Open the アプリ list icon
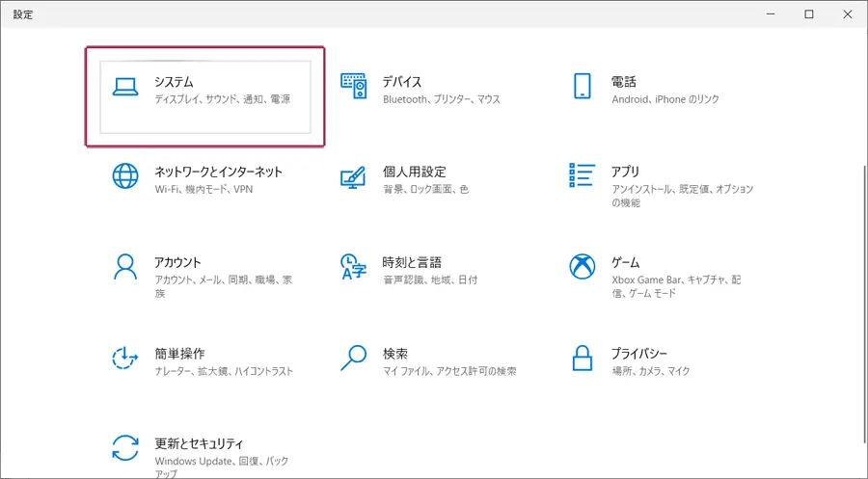The height and width of the screenshot is (479, 868). click(x=583, y=175)
